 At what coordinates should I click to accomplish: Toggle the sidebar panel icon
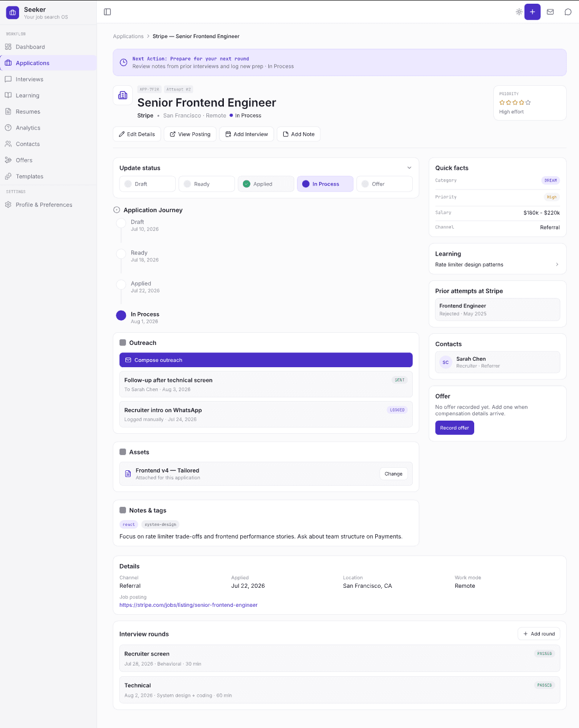click(x=107, y=12)
